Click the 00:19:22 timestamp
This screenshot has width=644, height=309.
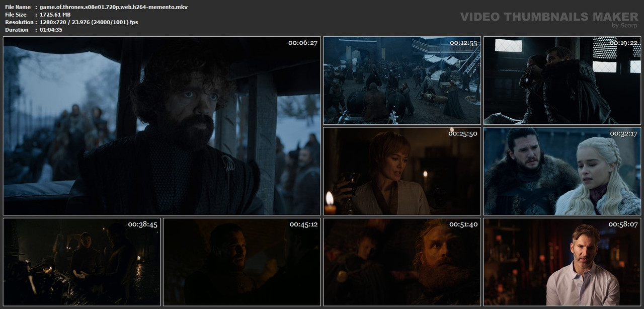tap(623, 43)
